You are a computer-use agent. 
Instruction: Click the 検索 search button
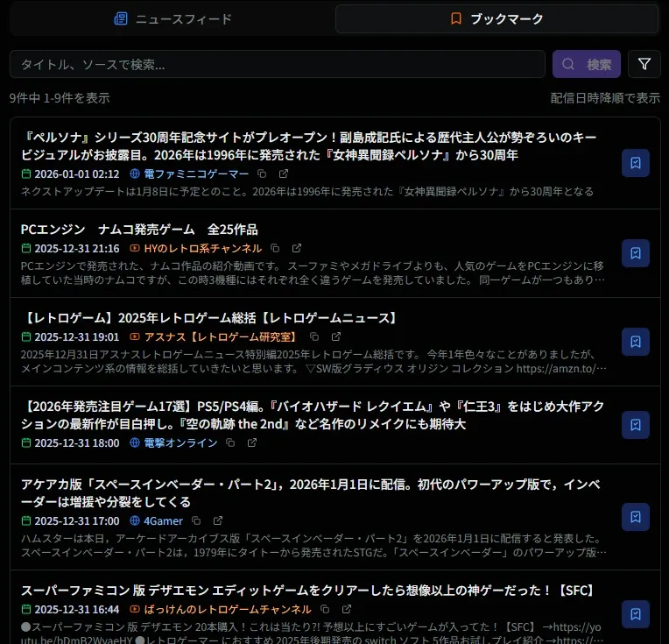(x=586, y=64)
